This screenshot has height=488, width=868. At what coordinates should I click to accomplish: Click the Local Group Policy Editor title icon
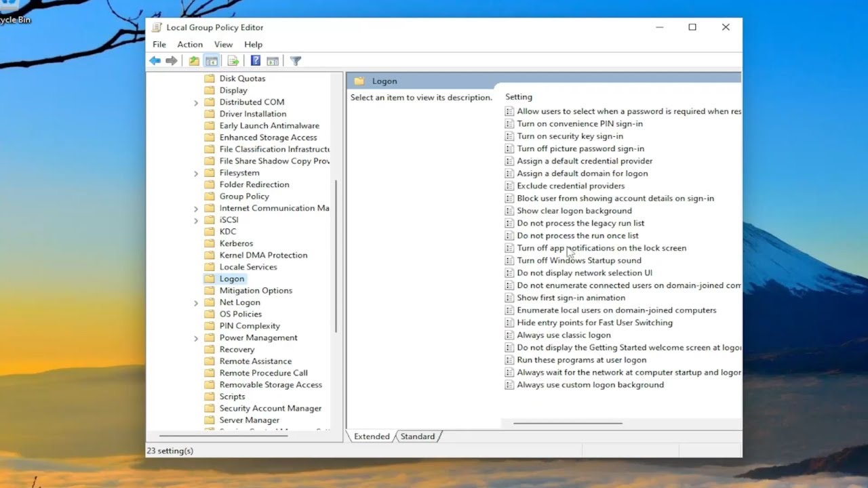157,28
